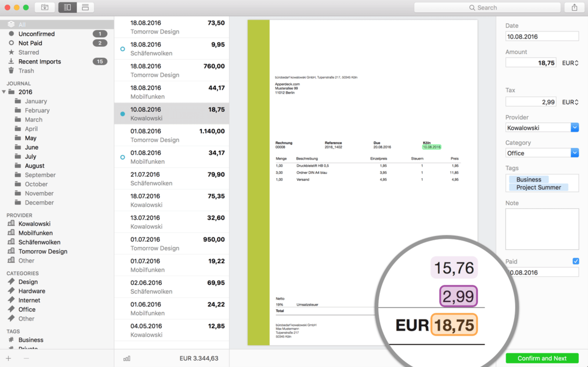
Task: Select the 69,95 Schäfenwolken receipt
Action: coord(171,287)
